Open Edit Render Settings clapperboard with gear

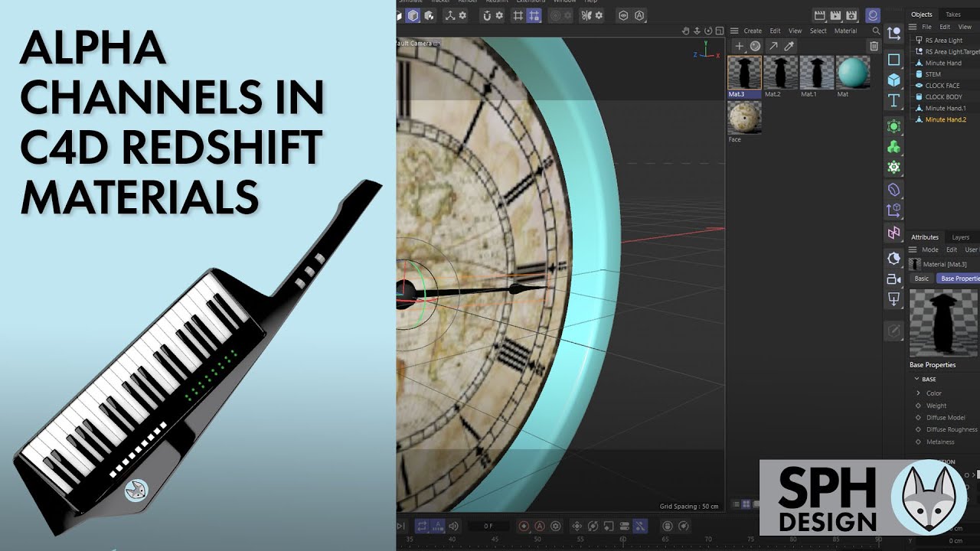click(x=852, y=15)
